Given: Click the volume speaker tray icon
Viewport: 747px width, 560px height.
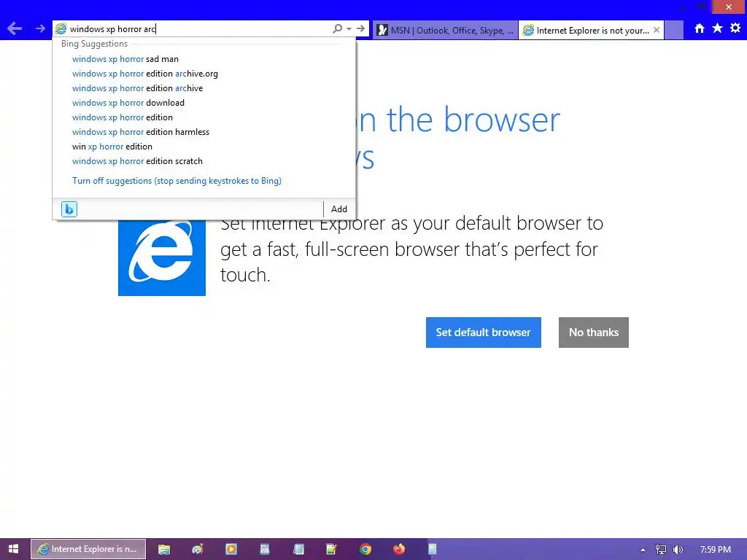Looking at the screenshot, I should tap(678, 550).
